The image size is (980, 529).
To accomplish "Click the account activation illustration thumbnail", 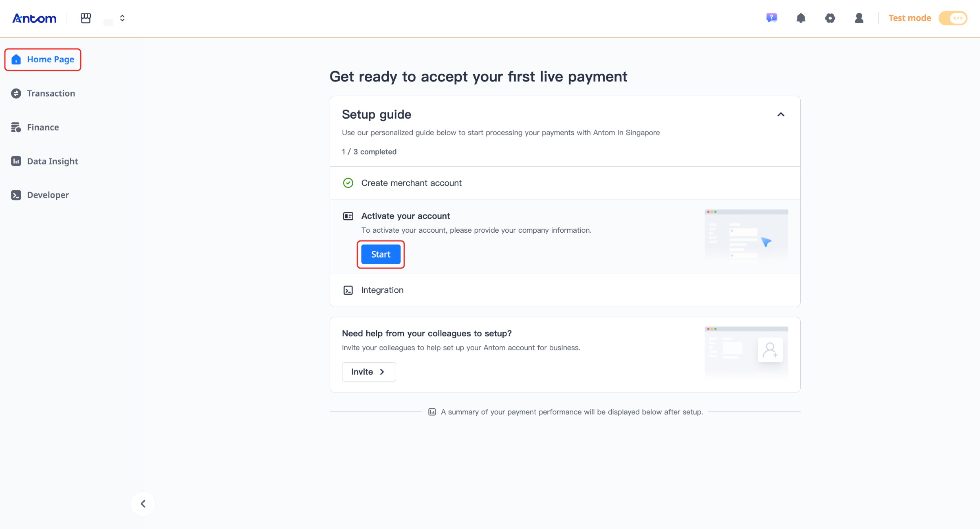I will [x=746, y=234].
